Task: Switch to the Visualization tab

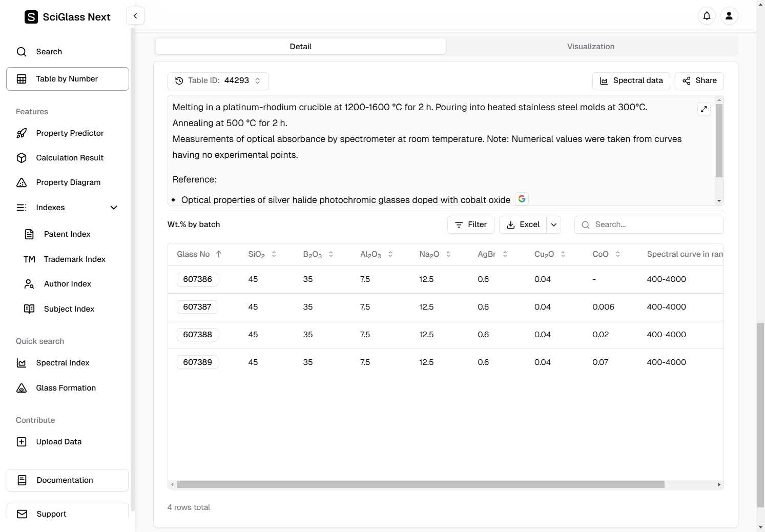Action: [590, 47]
